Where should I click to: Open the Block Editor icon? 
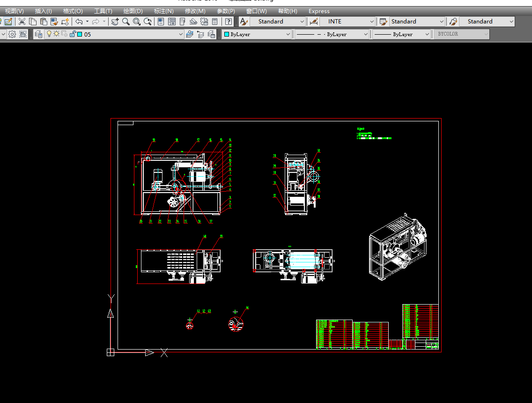pos(65,22)
